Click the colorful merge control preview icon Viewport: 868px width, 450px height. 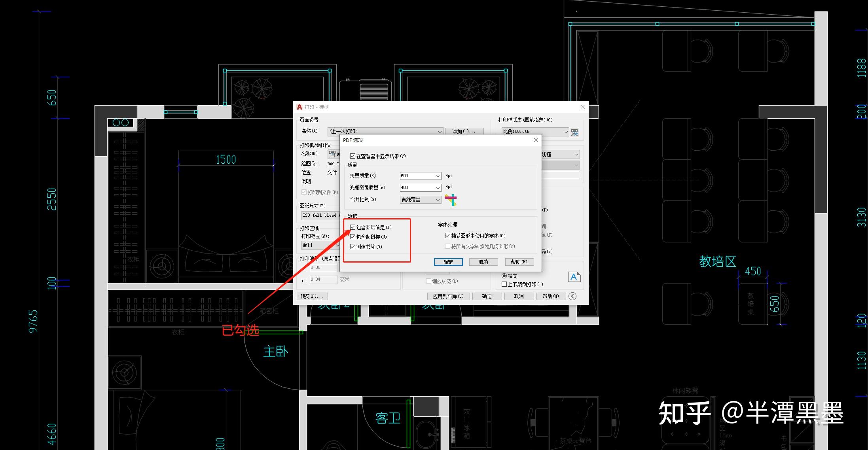pyautogui.click(x=451, y=199)
